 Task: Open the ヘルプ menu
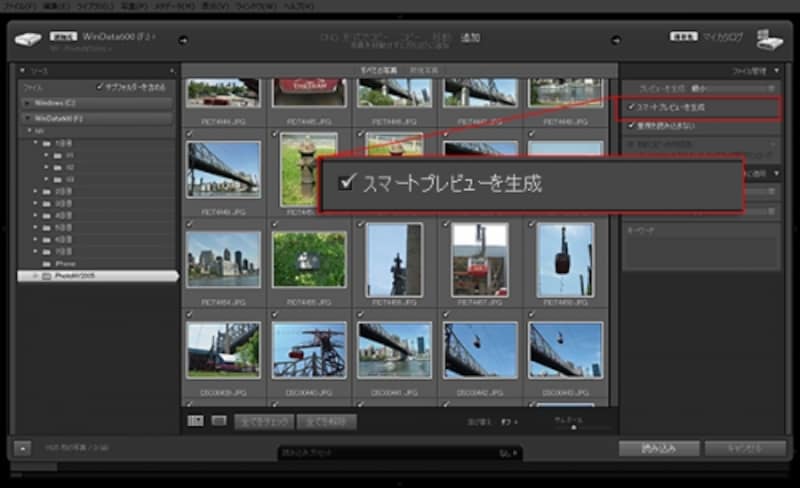coord(299,6)
